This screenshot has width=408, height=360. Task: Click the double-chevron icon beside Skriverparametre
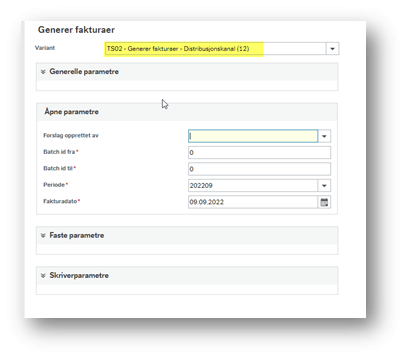point(43,276)
